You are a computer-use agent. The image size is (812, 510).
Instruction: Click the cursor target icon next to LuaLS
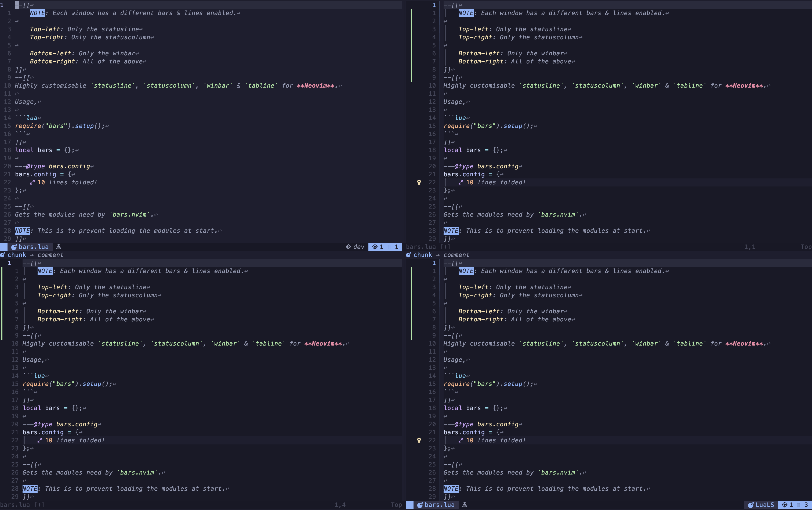(x=784, y=505)
